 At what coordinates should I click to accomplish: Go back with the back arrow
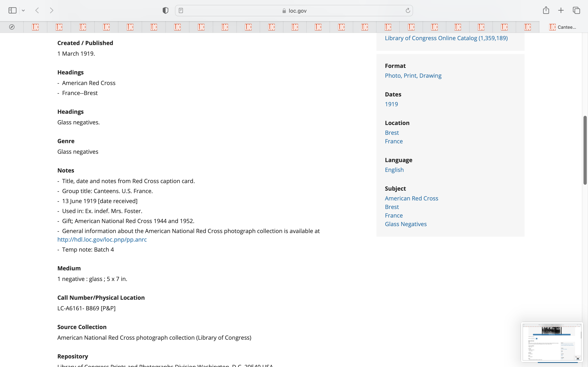click(x=37, y=10)
